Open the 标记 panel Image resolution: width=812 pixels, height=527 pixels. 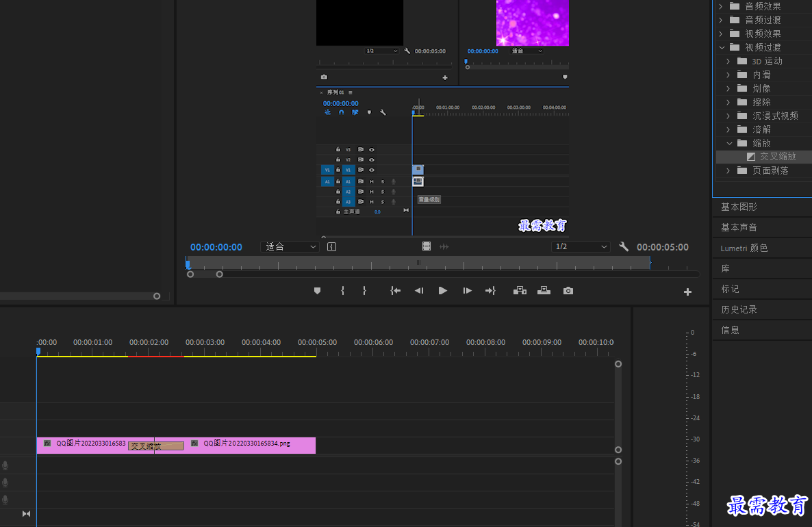point(730,289)
